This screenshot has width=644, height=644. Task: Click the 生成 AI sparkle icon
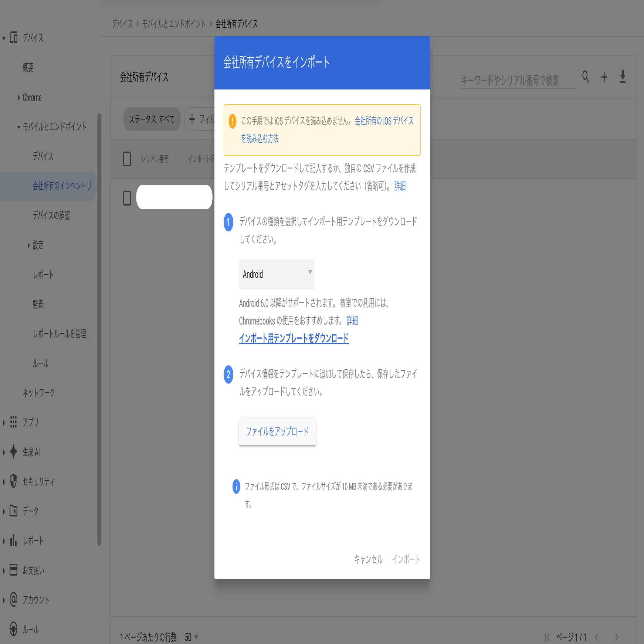click(x=14, y=451)
